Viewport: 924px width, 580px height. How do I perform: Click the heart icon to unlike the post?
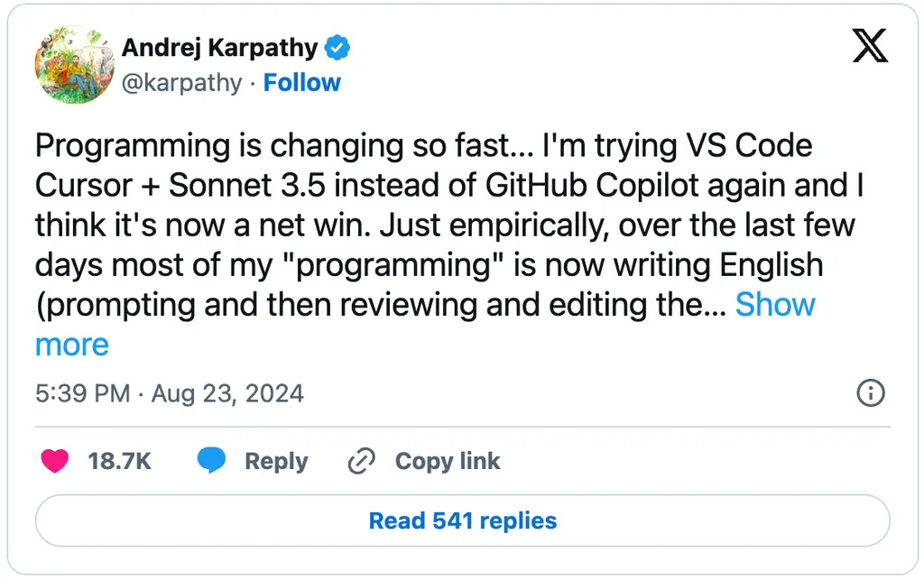(x=55, y=461)
